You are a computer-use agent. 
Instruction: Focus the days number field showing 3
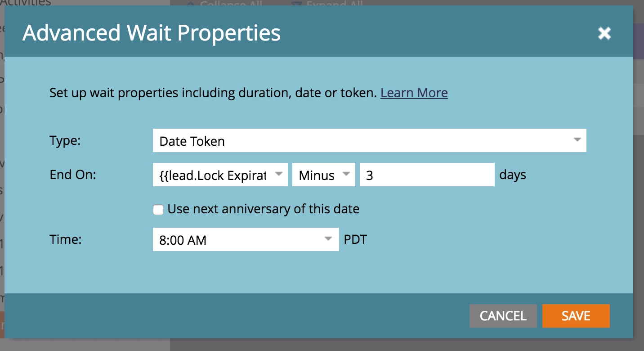427,175
